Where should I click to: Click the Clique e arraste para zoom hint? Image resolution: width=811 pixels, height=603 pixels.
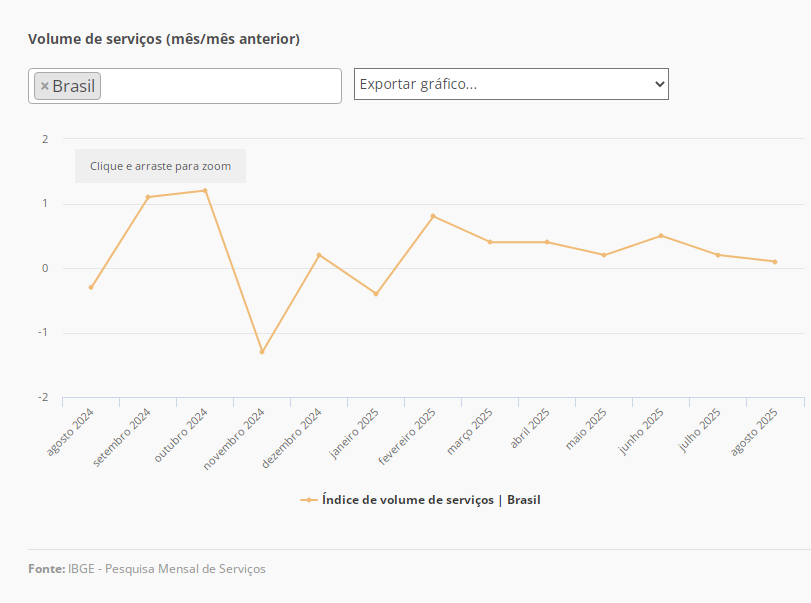point(160,166)
